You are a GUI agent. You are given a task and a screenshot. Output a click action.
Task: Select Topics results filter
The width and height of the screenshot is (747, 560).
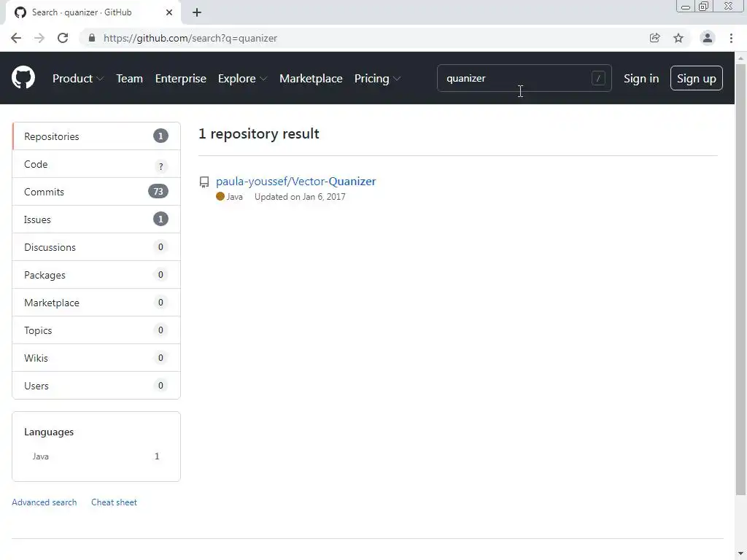pyautogui.click(x=96, y=330)
